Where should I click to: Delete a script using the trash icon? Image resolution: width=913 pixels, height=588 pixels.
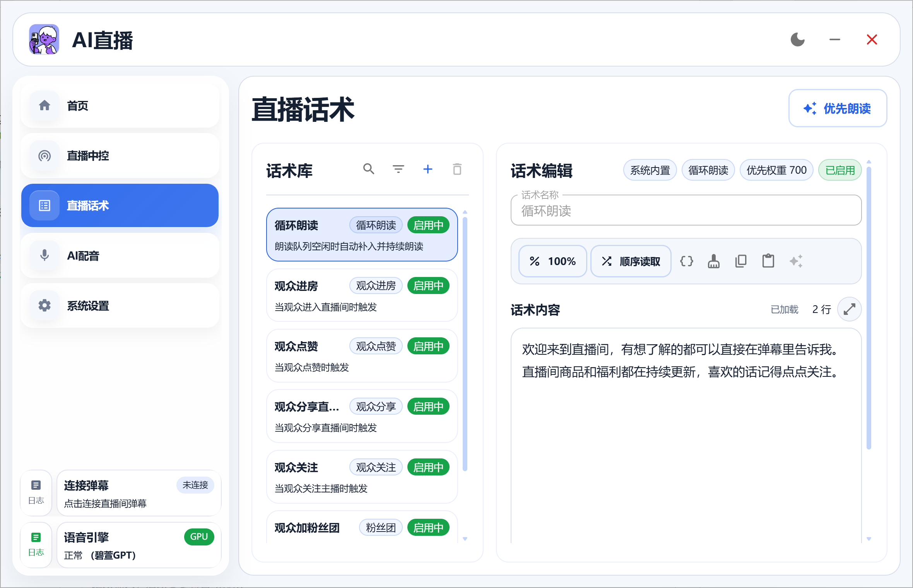pos(457,169)
